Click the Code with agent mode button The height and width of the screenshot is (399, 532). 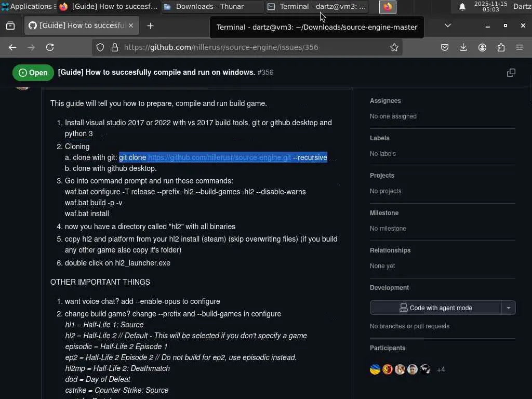(436, 308)
